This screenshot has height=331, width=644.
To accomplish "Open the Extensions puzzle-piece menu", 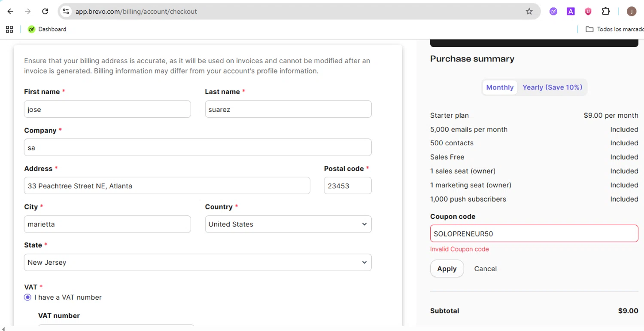I will 606,12.
